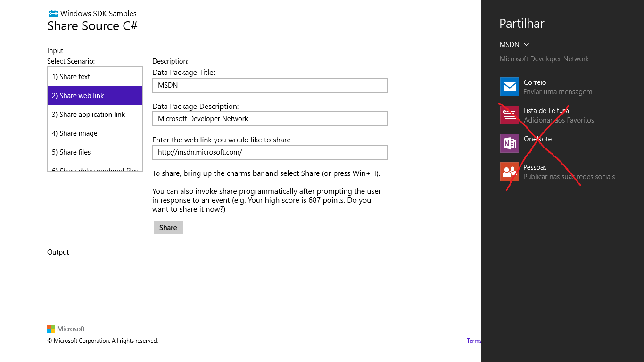Click the web link URL field
This screenshot has width=644, height=362.
pos(270,152)
